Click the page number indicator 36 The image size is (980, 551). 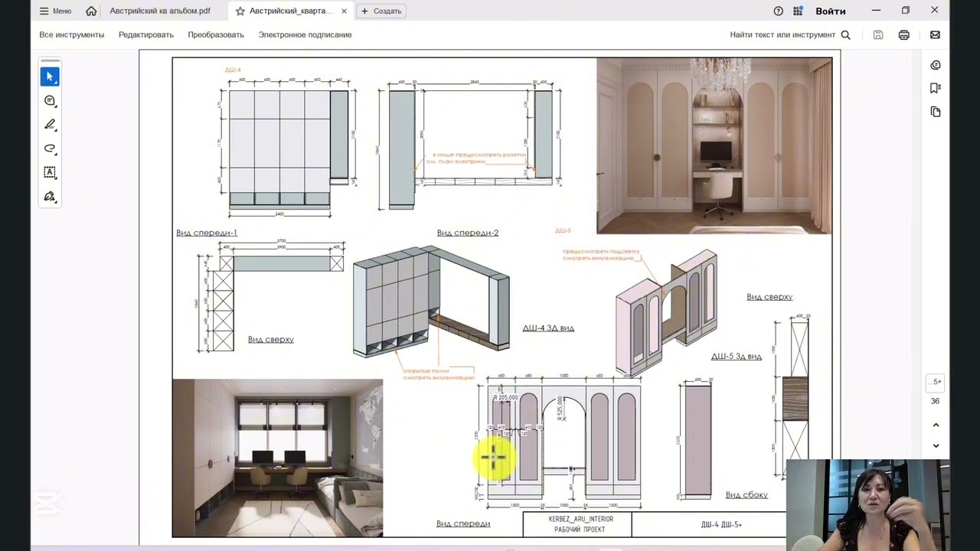pos(935,401)
